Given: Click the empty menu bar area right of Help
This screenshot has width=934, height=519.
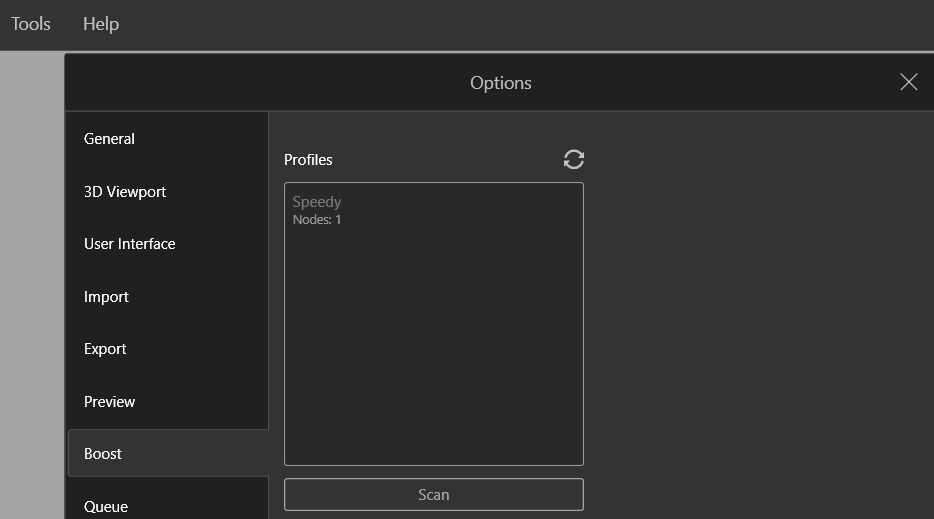Looking at the screenshot, I should click(x=500, y=24).
